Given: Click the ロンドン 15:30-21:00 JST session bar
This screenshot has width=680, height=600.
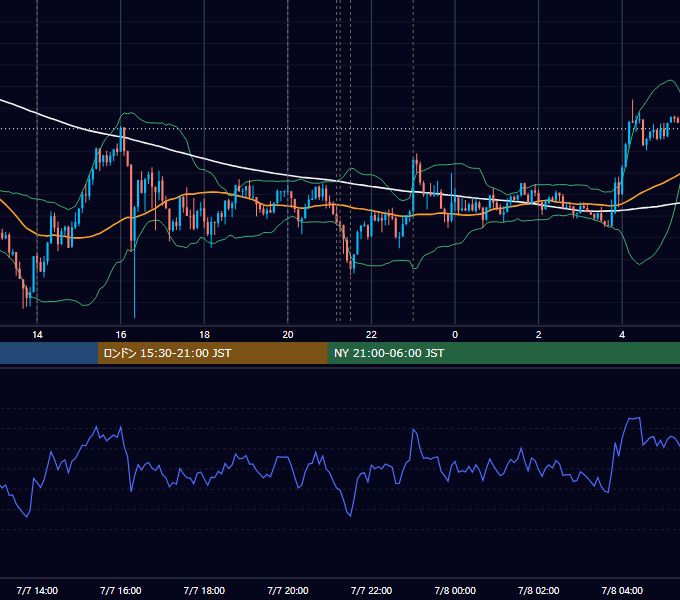Looking at the screenshot, I should click(x=212, y=353).
